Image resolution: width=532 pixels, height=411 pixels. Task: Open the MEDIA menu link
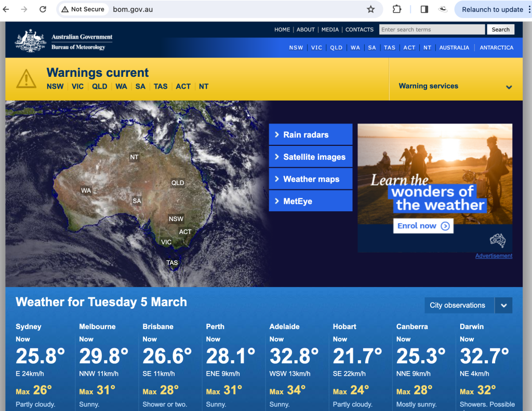(x=330, y=30)
